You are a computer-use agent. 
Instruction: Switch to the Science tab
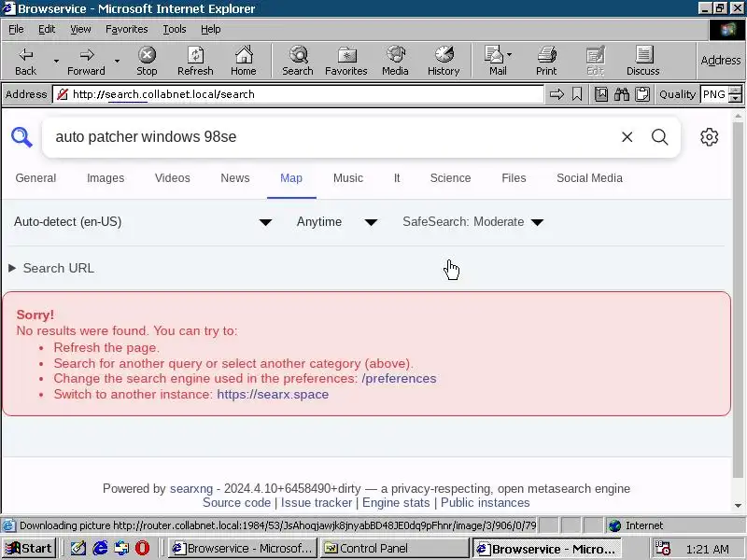[x=451, y=178]
